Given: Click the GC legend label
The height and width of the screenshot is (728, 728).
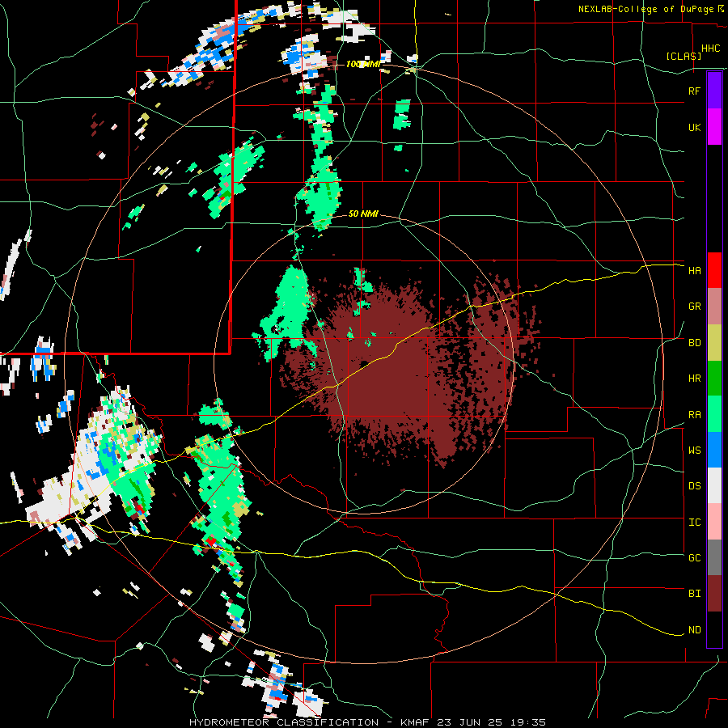Looking at the screenshot, I should tap(694, 558).
